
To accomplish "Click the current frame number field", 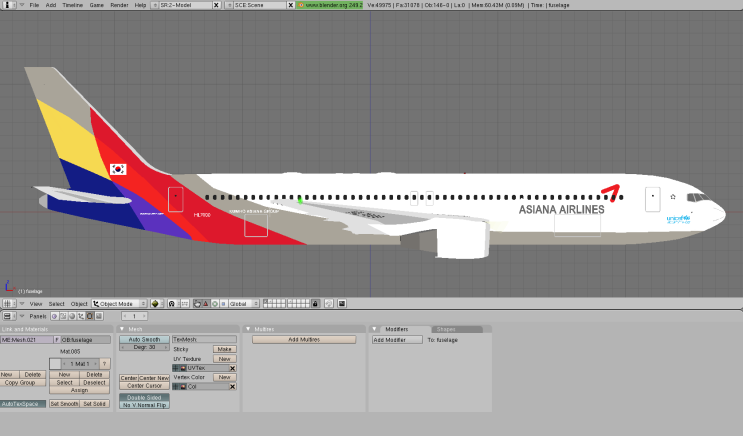I will coord(135,316).
